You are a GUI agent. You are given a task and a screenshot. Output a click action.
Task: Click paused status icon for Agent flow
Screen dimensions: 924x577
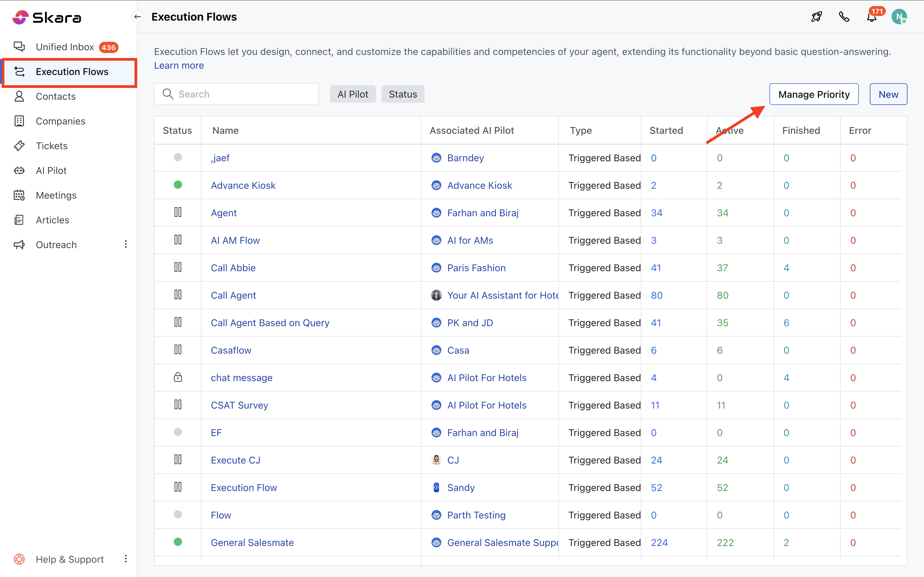pyautogui.click(x=178, y=213)
